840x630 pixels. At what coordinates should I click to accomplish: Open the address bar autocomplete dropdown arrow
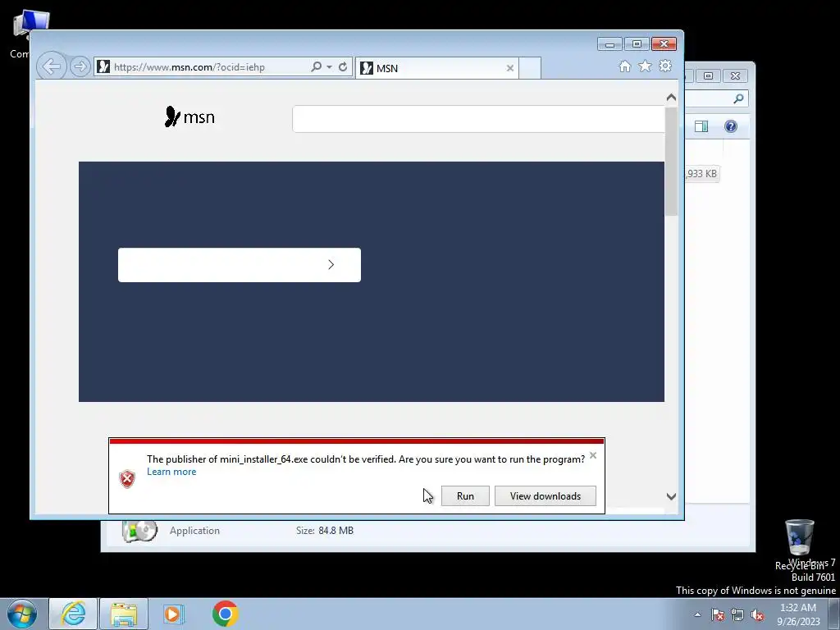click(329, 67)
